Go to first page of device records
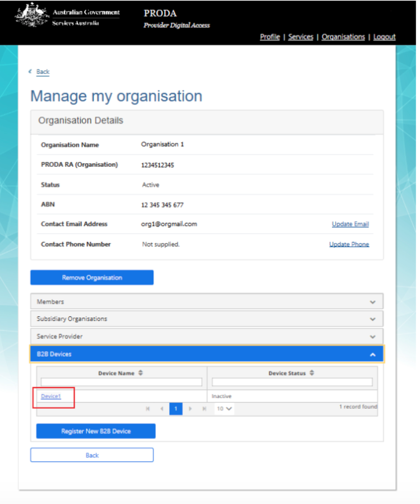This screenshot has width=420, height=504. tap(148, 409)
